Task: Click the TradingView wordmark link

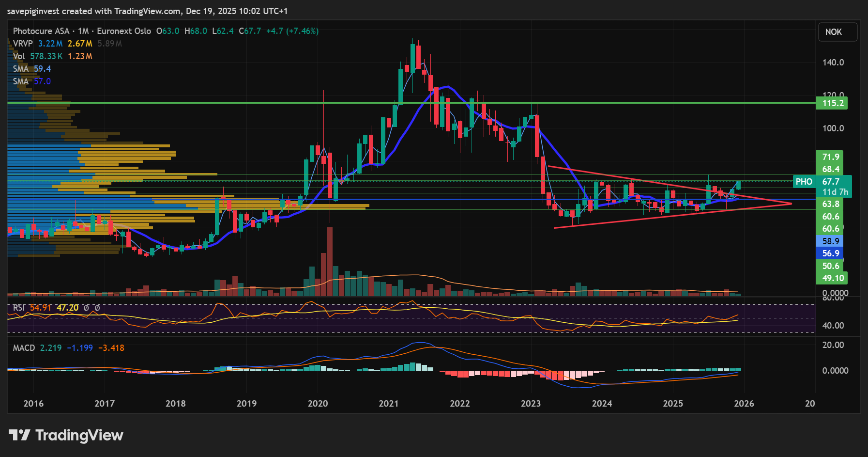Action: coord(79,435)
